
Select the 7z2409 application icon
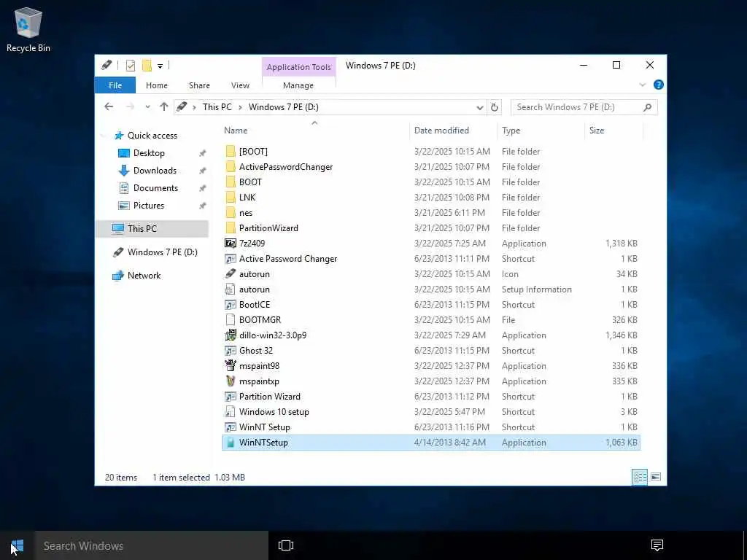pos(231,244)
